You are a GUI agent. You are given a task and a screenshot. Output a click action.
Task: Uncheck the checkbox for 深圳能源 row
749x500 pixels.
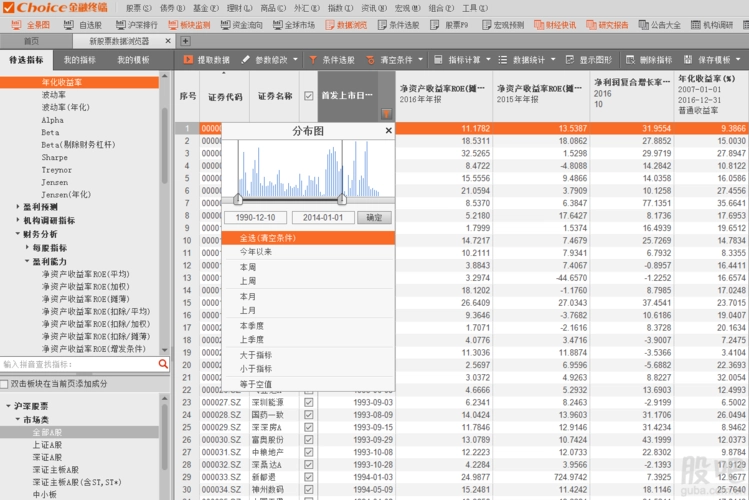309,403
